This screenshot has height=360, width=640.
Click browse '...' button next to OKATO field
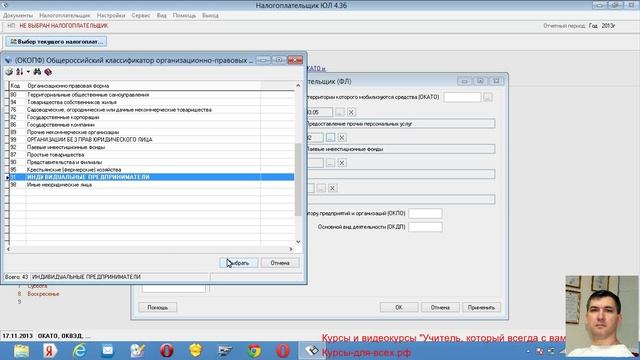pos(488,97)
